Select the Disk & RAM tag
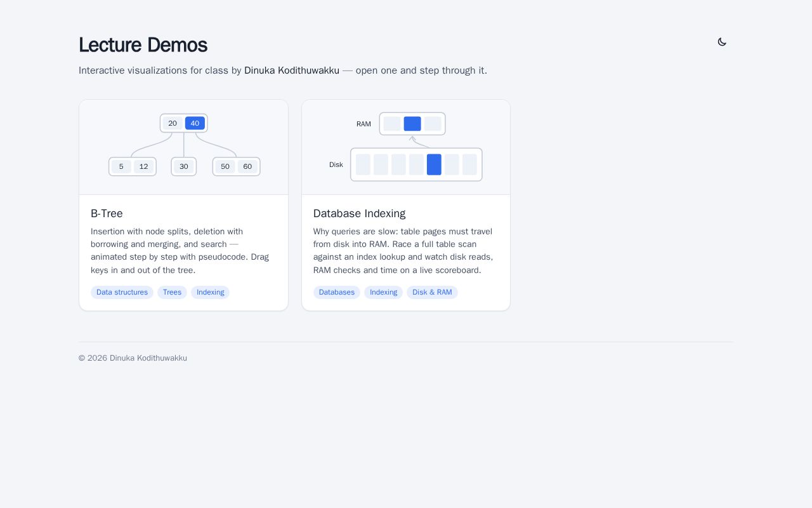 pos(432,292)
